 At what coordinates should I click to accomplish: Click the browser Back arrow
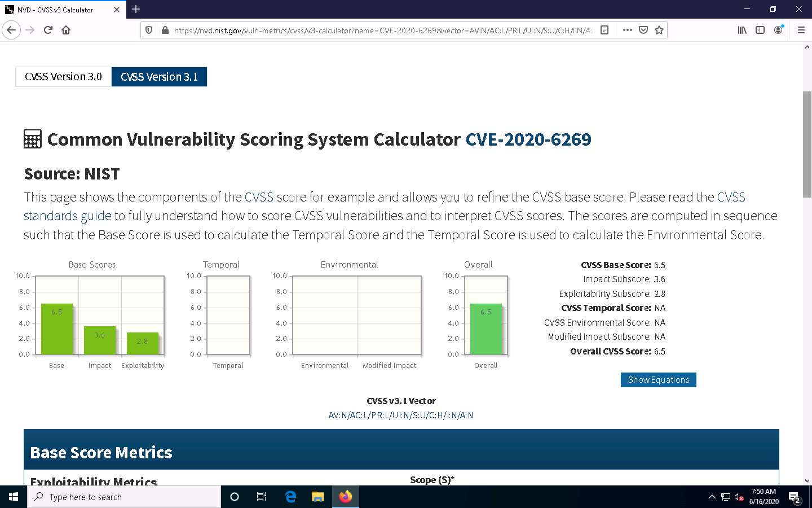coord(11,30)
